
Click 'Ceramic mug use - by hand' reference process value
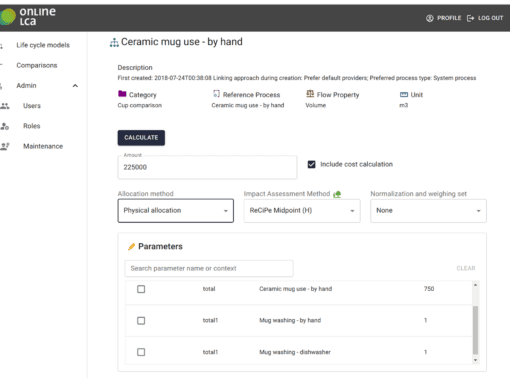(x=248, y=105)
